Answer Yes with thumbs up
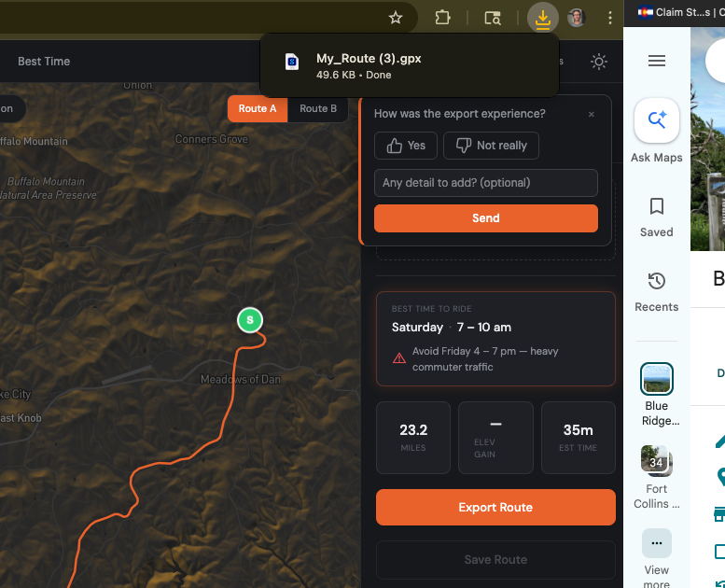The image size is (725, 588). [x=406, y=146]
